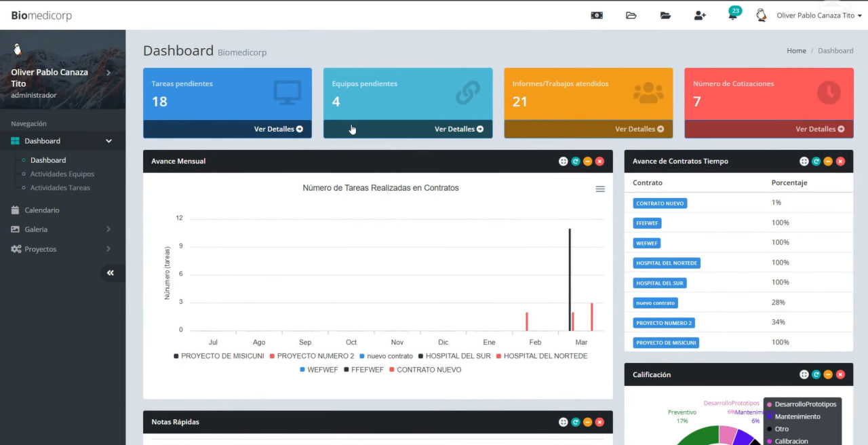Screen dimensions: 868x445
Task: Open Calendario in the sidebar
Action: [x=42, y=210]
